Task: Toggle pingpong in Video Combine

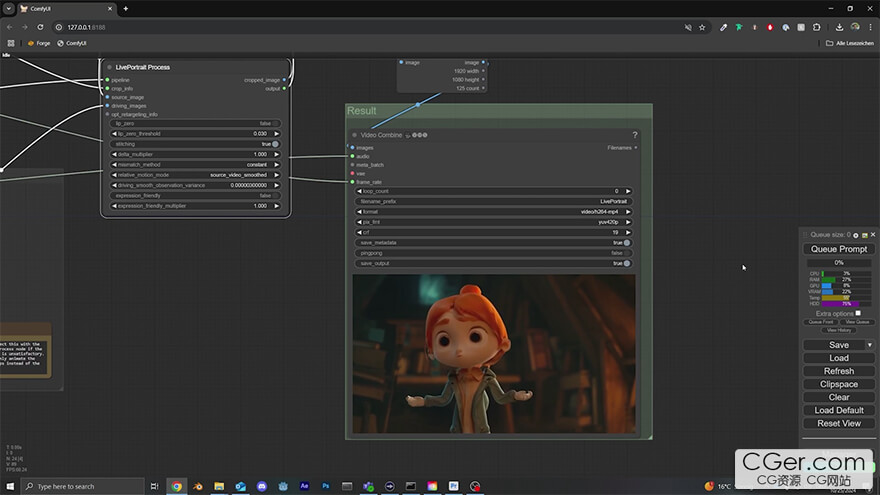Action: [x=493, y=253]
